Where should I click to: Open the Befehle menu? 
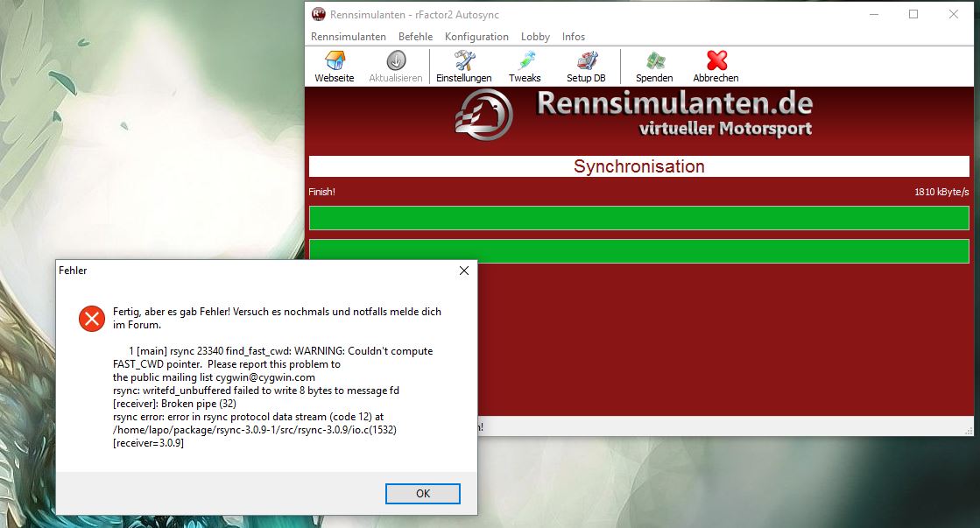pyautogui.click(x=415, y=37)
